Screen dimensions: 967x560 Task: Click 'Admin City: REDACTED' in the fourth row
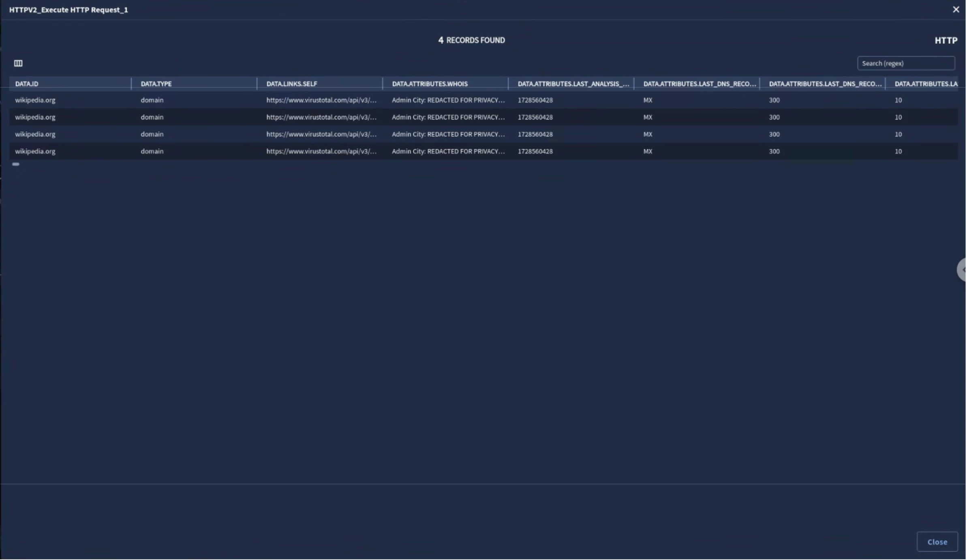[449, 151]
